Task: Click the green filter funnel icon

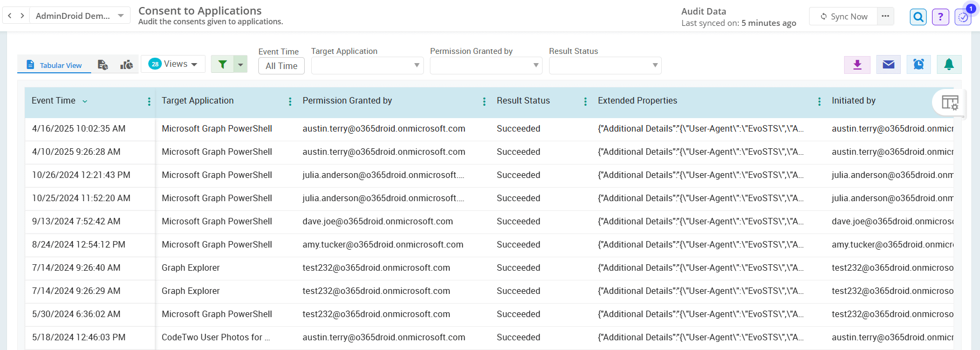Action: pyautogui.click(x=222, y=64)
